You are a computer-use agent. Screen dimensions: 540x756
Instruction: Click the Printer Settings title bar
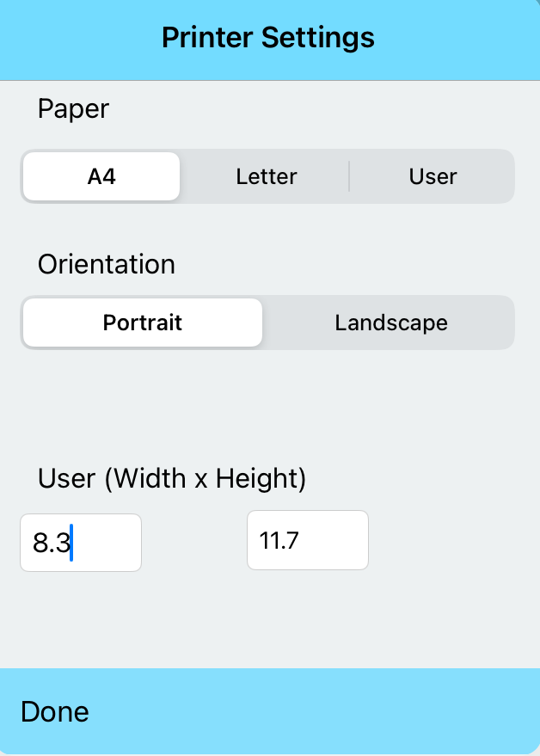pyautogui.click(x=267, y=38)
